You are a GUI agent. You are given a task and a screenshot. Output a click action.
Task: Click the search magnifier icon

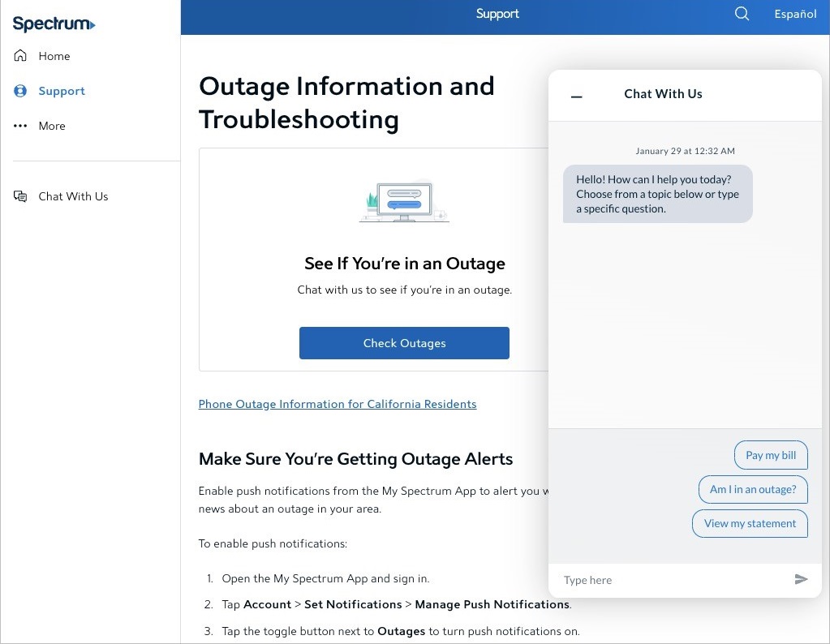(x=742, y=14)
